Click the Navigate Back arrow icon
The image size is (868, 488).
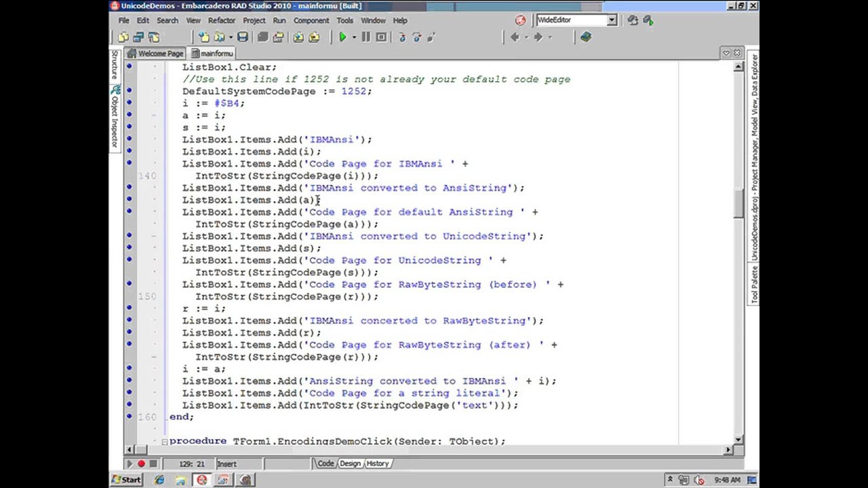point(514,37)
